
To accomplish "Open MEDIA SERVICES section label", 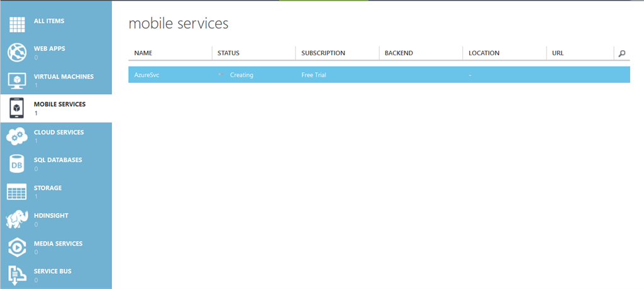I will click(x=58, y=243).
